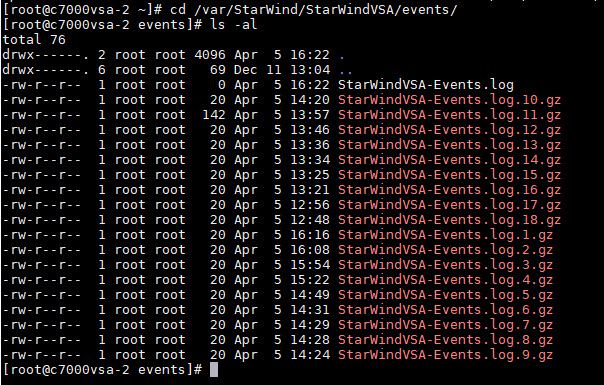Click the 'total 76' output line
Image resolution: width=604 pixels, height=385 pixels.
(34, 40)
